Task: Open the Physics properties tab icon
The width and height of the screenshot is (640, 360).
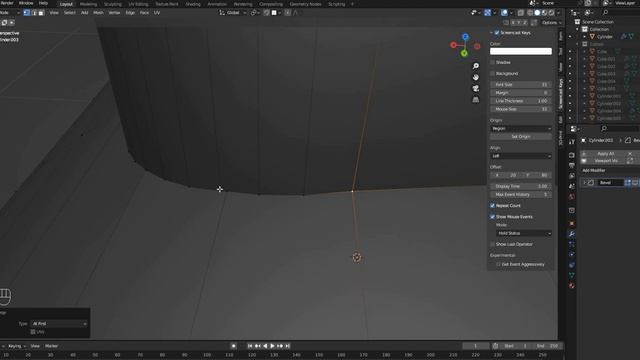Action: click(x=572, y=254)
